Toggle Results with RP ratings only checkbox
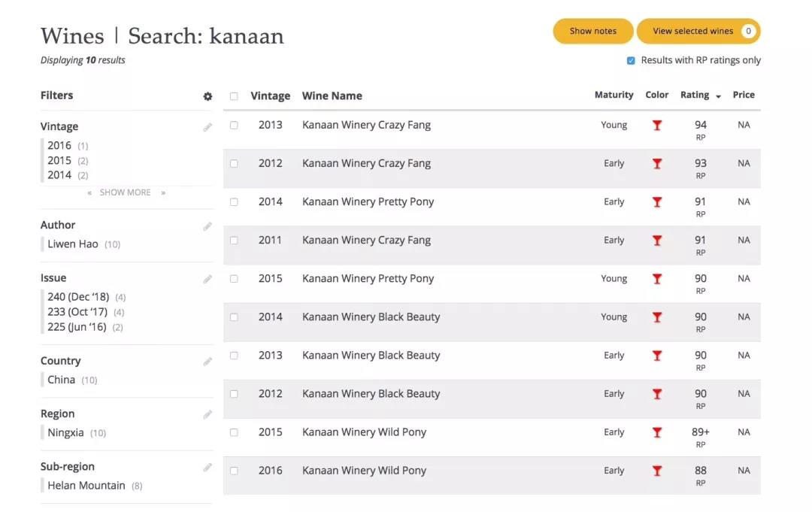 coord(631,61)
